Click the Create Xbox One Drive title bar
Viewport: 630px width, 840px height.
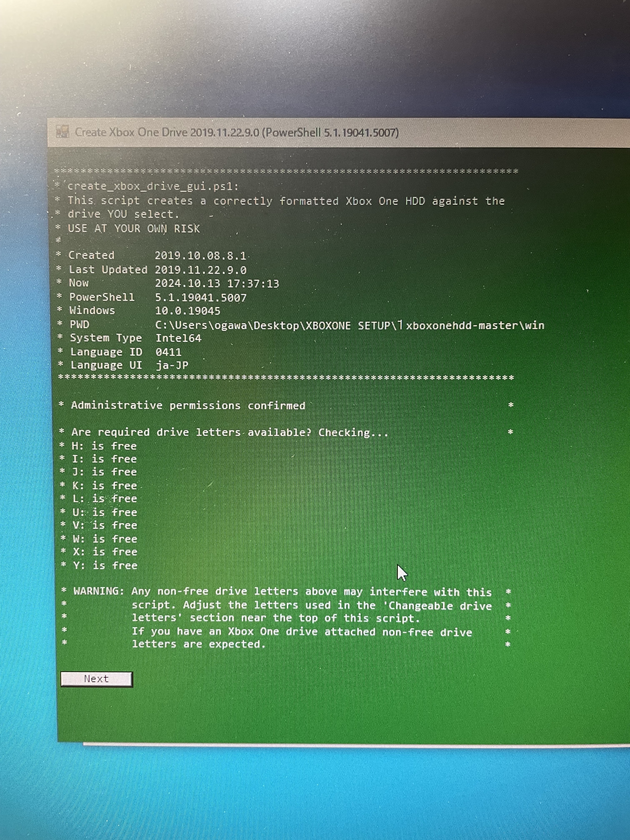236,132
